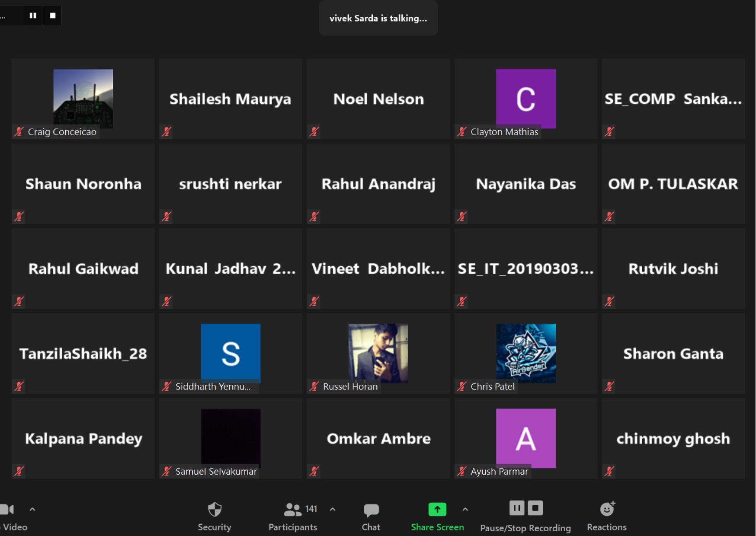Open the Participants list icon
756x536 pixels.
point(293,510)
